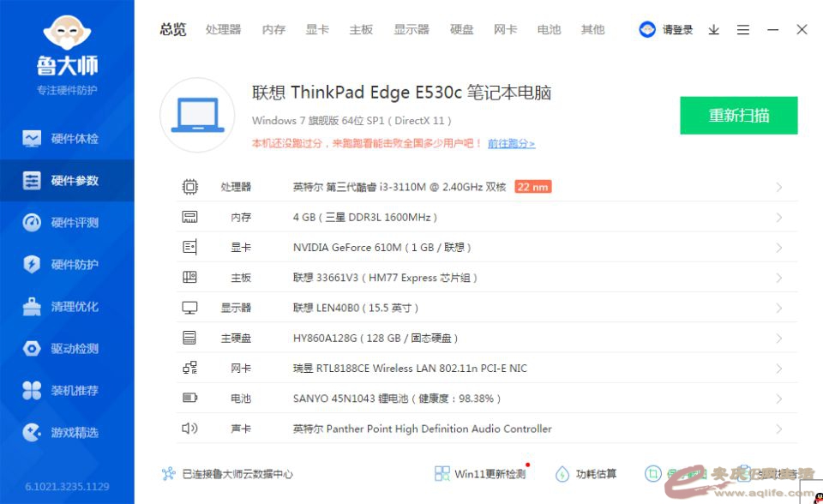Open 游戏精选 in the sidebar
The height and width of the screenshot is (504, 823).
coord(67,433)
